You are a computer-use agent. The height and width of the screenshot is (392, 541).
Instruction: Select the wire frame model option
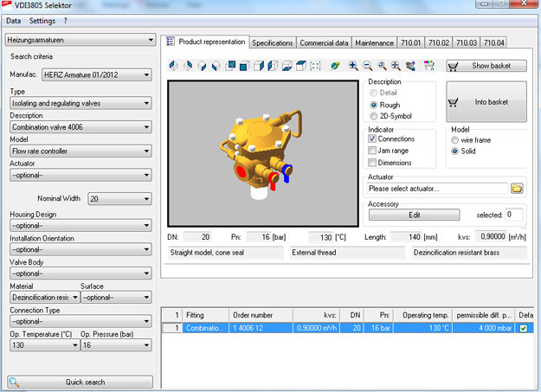click(x=455, y=139)
